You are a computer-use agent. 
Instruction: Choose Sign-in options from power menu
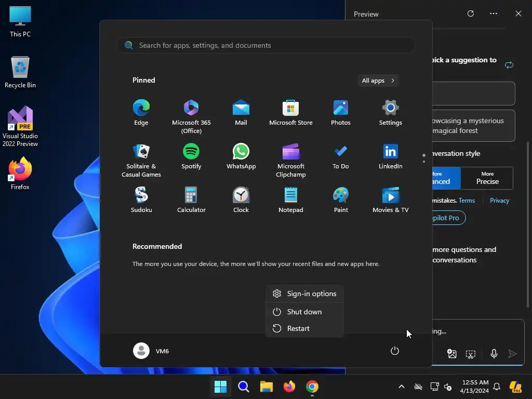pos(304,294)
